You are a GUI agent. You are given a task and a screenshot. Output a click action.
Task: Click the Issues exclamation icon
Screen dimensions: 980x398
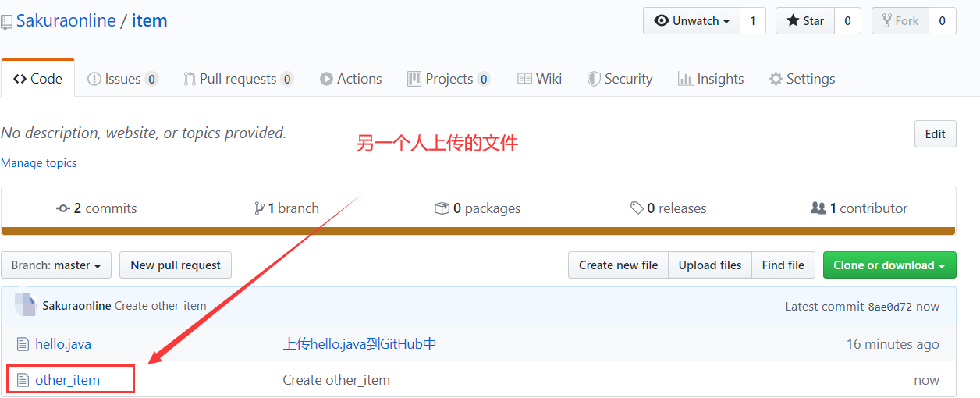click(94, 79)
